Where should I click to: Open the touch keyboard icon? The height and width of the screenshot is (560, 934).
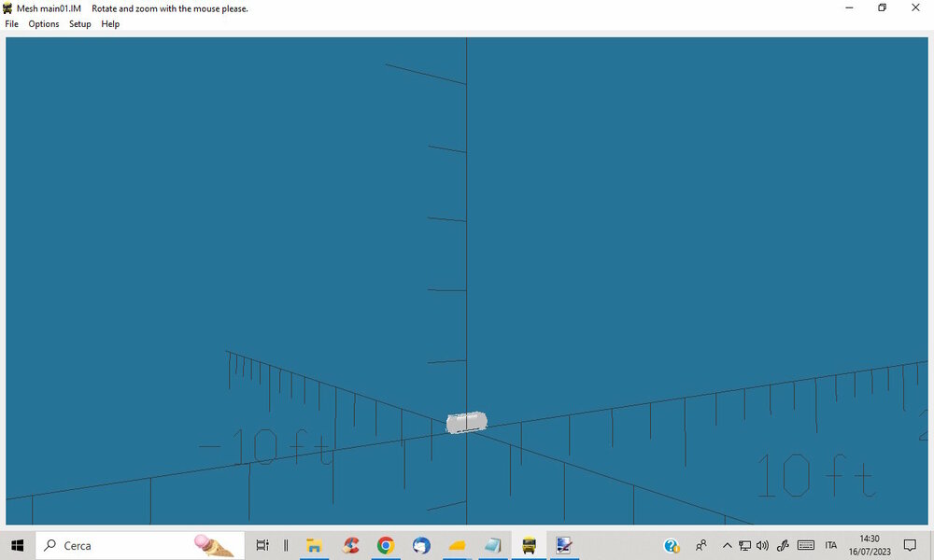[x=806, y=545]
